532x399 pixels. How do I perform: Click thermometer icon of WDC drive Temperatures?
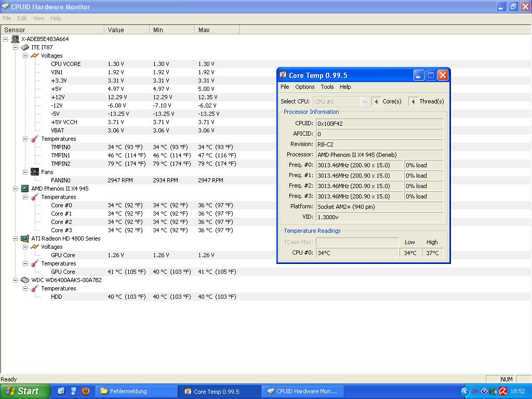tap(35, 288)
